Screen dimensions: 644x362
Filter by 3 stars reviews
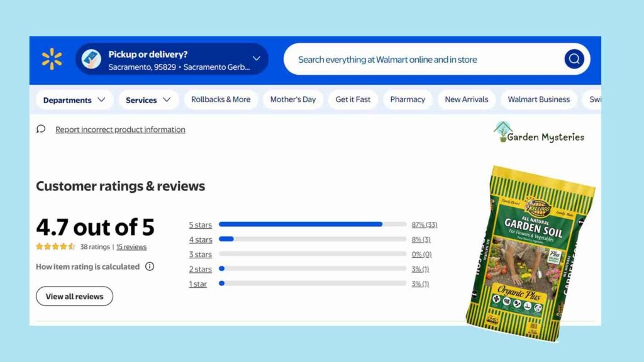pyautogui.click(x=201, y=254)
